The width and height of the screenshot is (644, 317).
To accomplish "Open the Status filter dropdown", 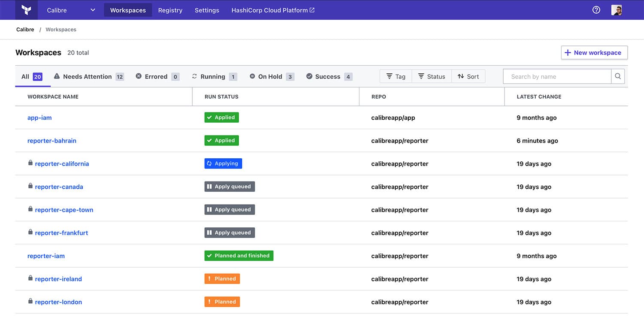I will click(x=431, y=76).
